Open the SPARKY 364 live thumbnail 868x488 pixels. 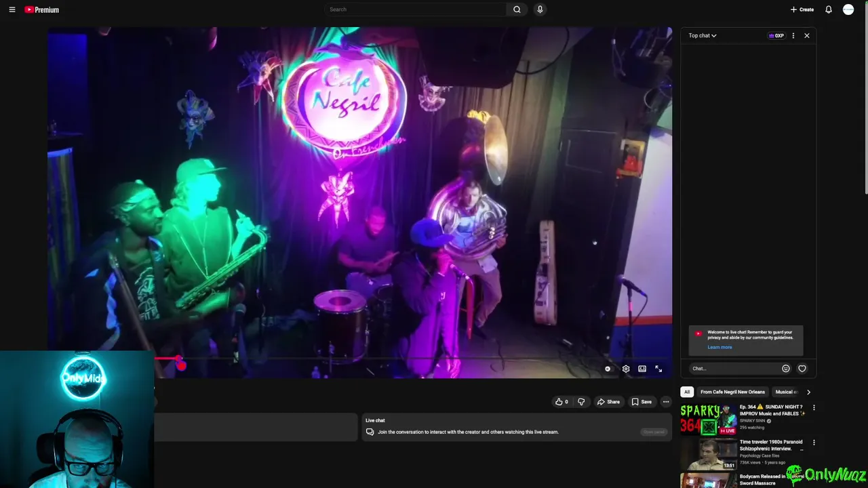pos(708,420)
